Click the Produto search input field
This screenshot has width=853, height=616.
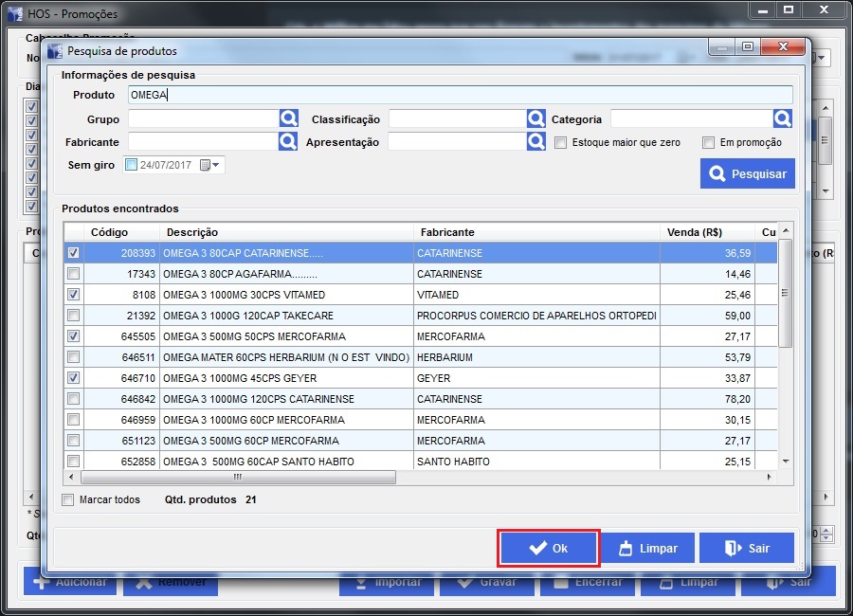460,95
